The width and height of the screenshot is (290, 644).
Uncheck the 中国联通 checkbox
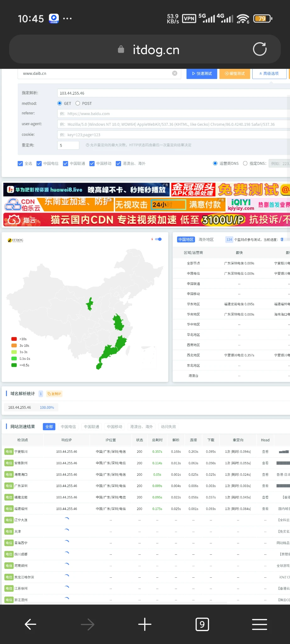click(65, 164)
